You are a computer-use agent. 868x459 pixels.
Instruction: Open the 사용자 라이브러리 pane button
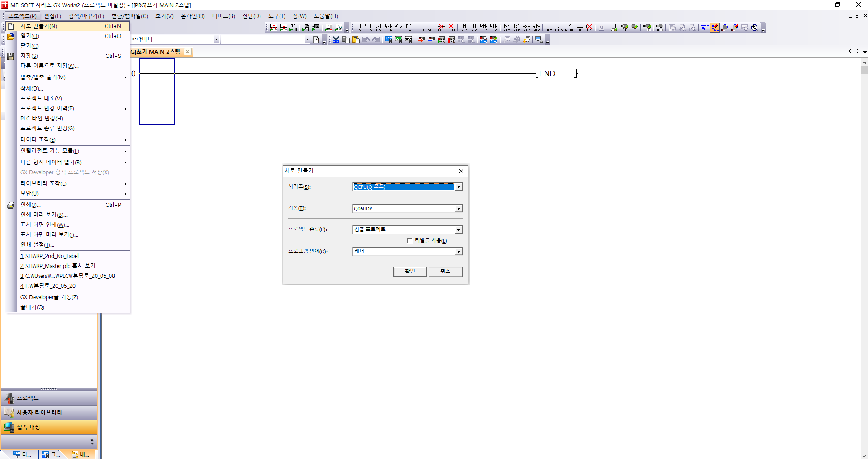click(49, 412)
